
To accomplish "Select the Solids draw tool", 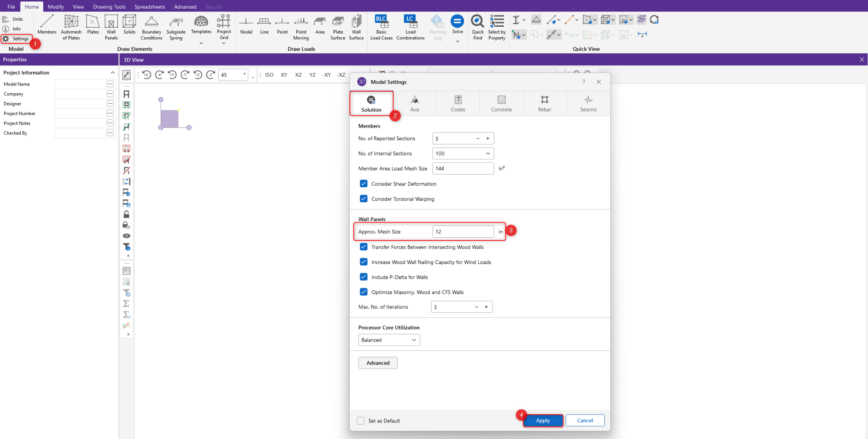I will coord(129,25).
